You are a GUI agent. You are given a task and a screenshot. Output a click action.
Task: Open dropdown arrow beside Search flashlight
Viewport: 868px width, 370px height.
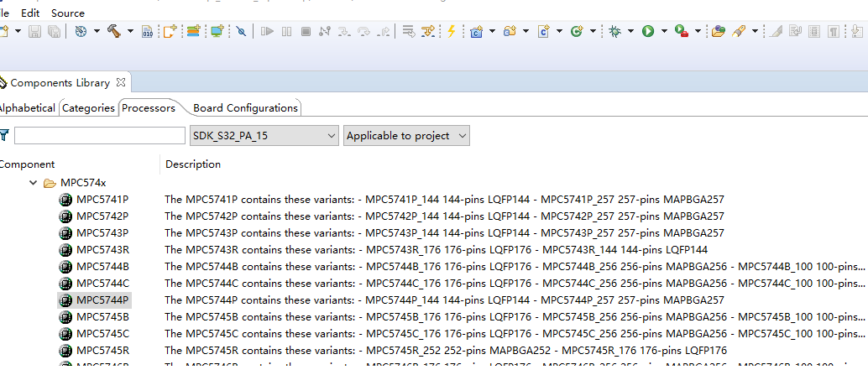(755, 32)
